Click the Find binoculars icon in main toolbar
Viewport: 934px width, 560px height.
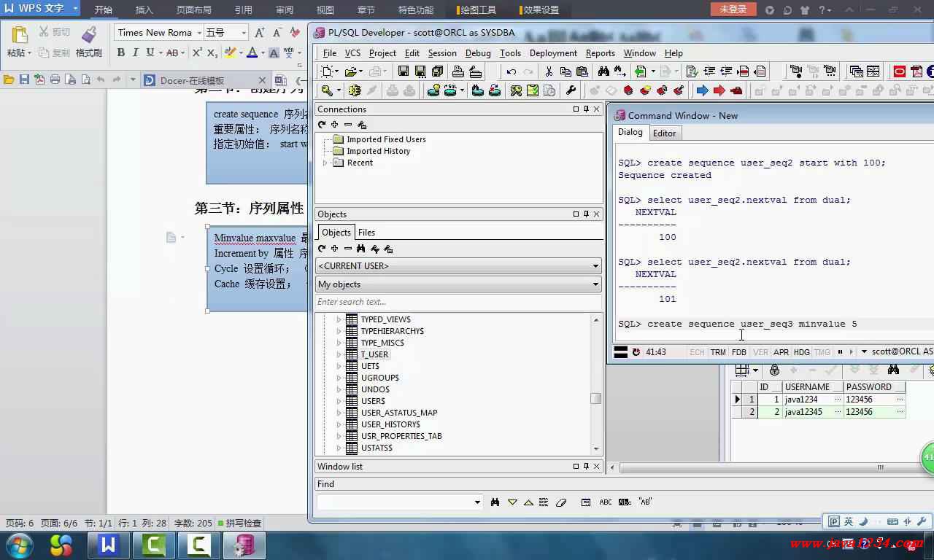click(x=603, y=71)
